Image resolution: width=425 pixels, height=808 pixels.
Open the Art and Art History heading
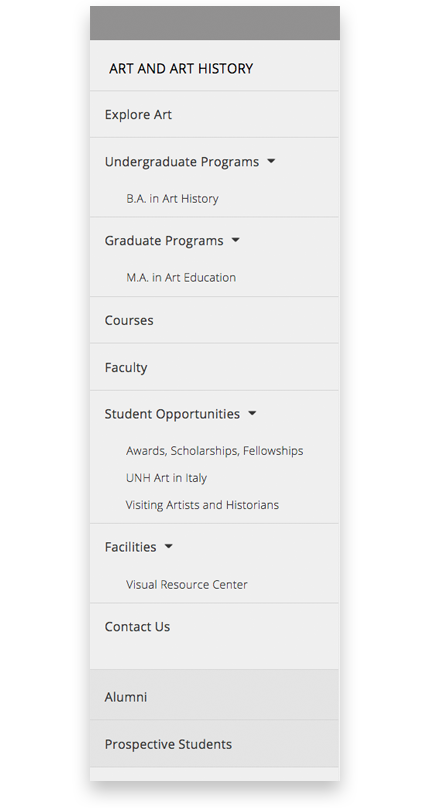181,69
